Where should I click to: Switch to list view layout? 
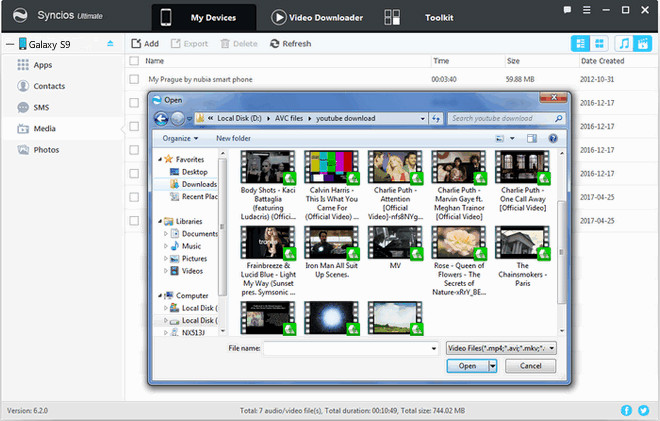tap(580, 43)
